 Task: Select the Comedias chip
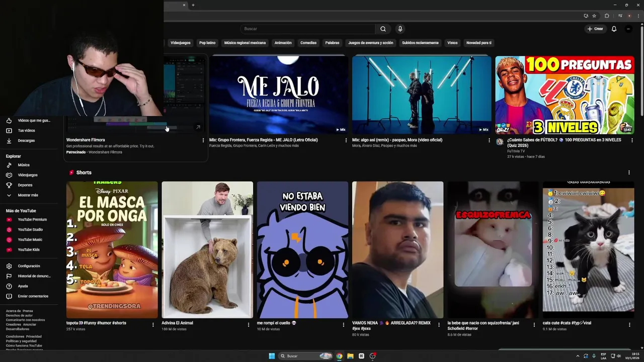[308, 43]
